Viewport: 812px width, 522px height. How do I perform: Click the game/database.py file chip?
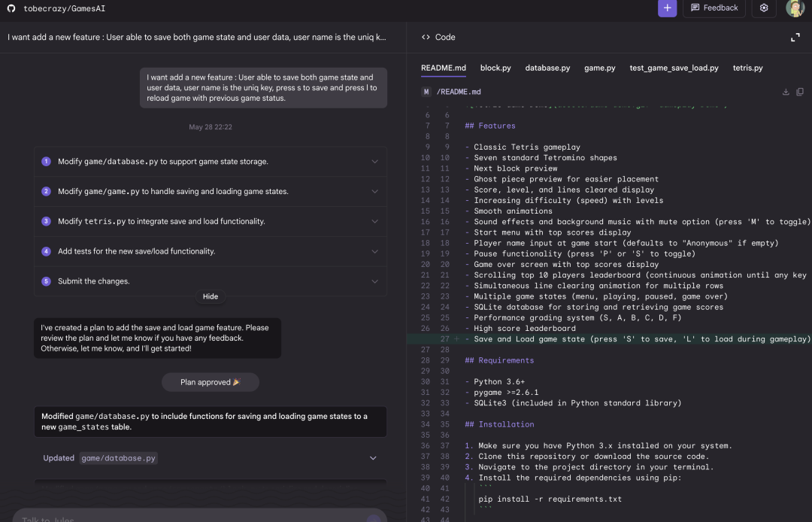tap(119, 458)
